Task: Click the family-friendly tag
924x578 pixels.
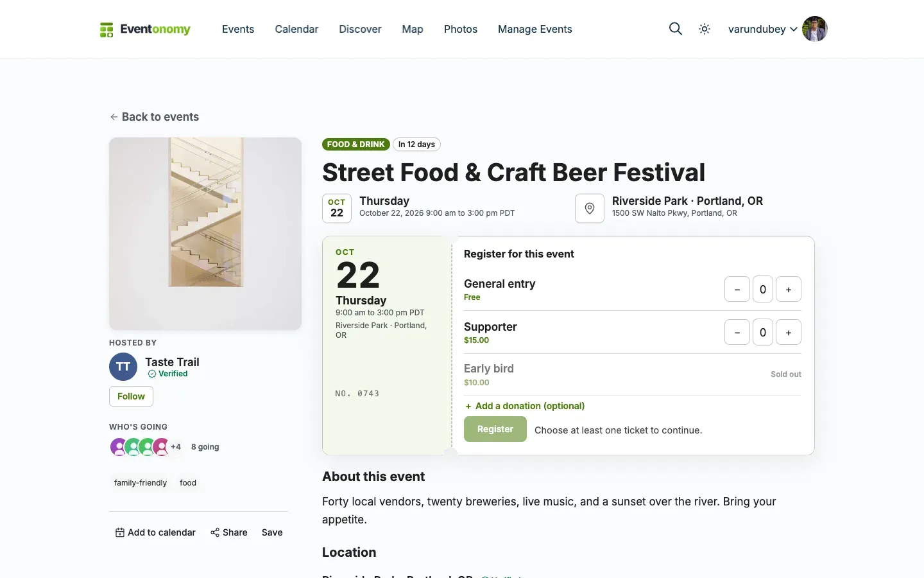Action: coord(141,483)
